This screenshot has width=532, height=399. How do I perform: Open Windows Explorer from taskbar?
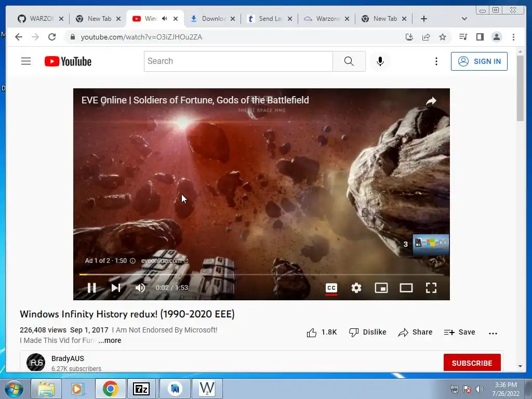46,389
